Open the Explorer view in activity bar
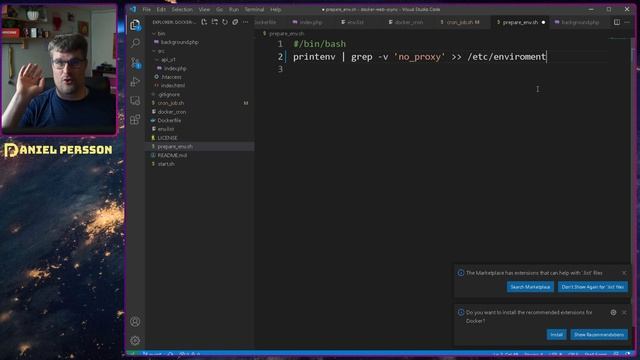Screen dimensions: 640x360 click(135, 25)
